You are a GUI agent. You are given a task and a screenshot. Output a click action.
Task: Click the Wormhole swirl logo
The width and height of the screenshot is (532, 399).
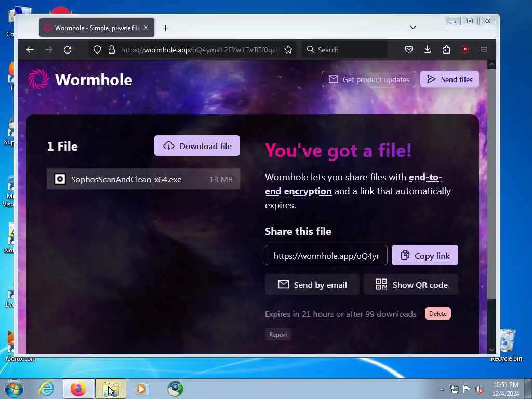(x=38, y=79)
